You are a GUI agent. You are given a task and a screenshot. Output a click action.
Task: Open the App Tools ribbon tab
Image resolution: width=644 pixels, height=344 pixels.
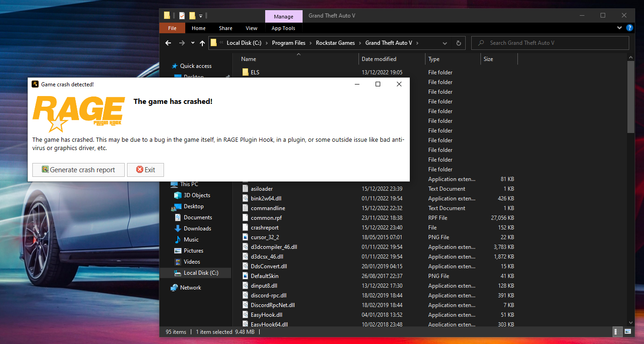[283, 28]
